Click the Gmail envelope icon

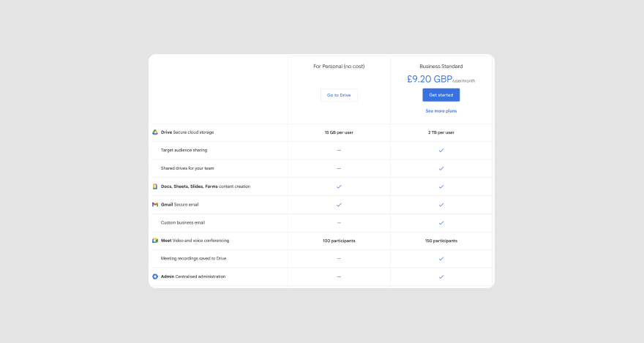pos(155,204)
